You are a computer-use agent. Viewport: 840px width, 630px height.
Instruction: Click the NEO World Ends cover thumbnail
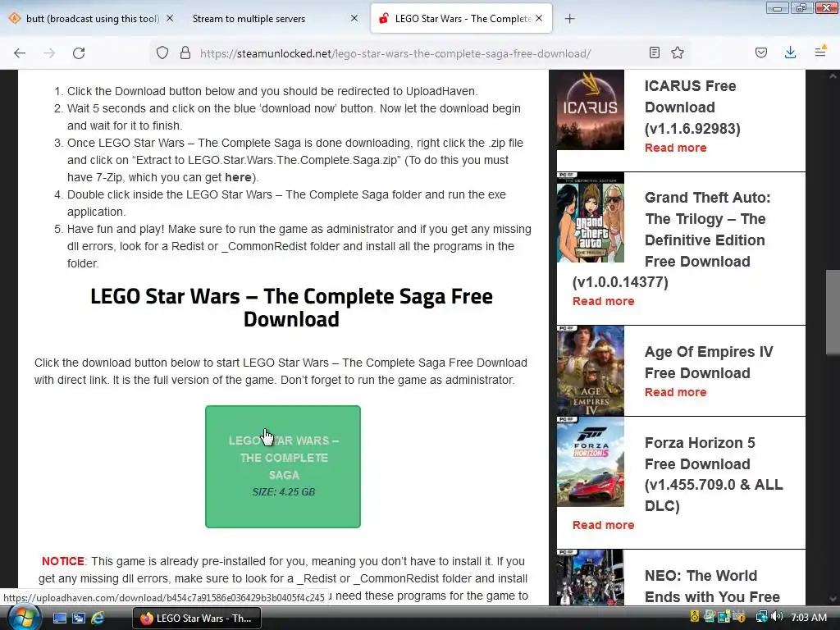coord(591,577)
